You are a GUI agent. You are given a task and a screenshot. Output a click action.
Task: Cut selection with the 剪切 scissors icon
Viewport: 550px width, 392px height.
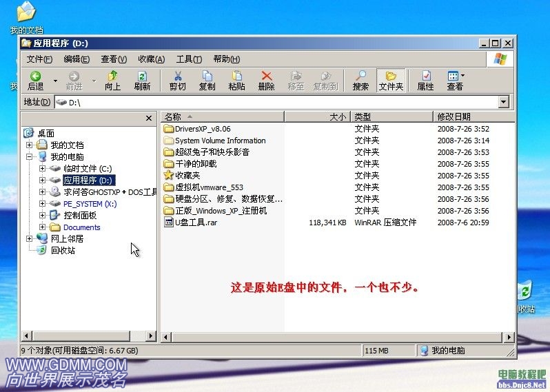pos(178,81)
